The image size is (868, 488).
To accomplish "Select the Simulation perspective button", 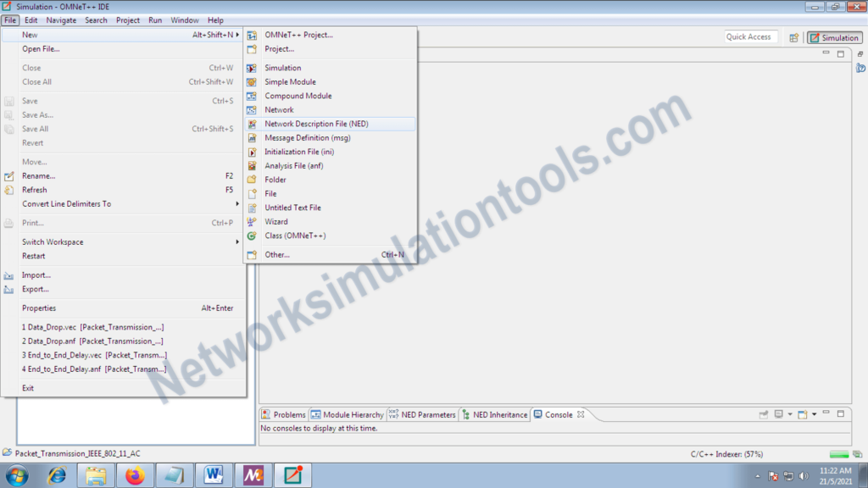I will tap(834, 37).
